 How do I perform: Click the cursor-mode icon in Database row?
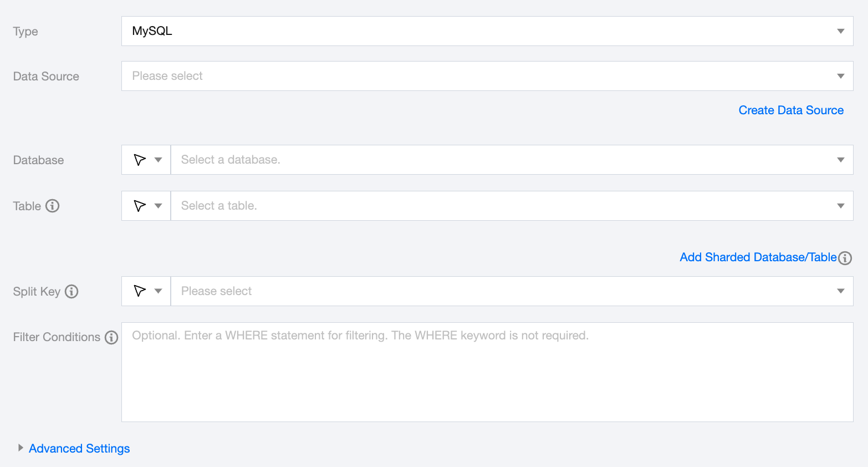pos(140,160)
